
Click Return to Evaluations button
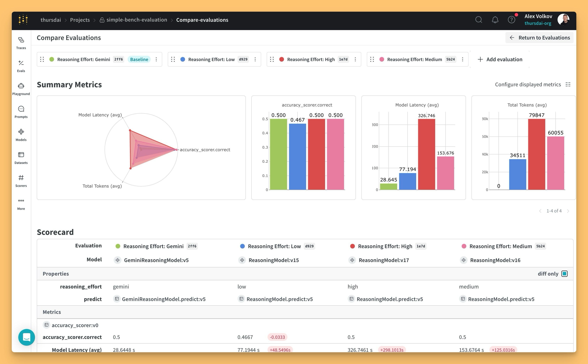pyautogui.click(x=539, y=38)
